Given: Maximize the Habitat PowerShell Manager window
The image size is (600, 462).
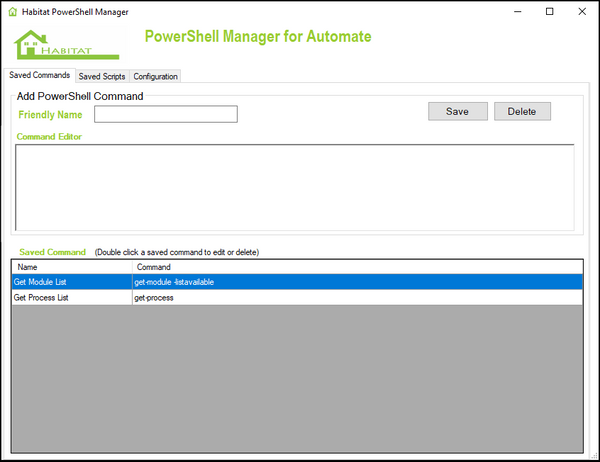Looking at the screenshot, I should [x=549, y=11].
